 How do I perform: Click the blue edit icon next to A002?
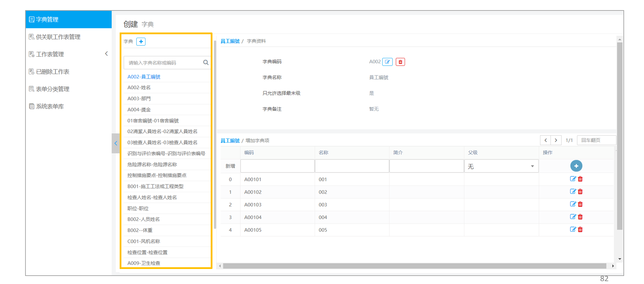(x=388, y=62)
